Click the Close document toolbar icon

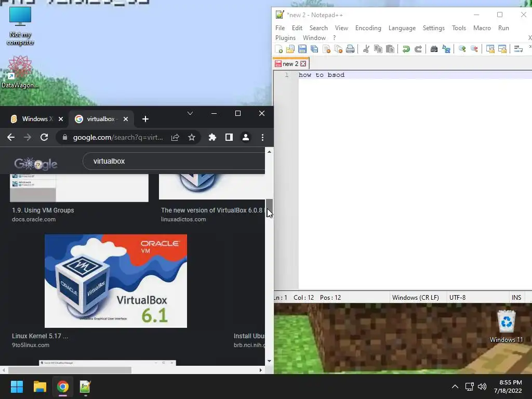(326, 49)
